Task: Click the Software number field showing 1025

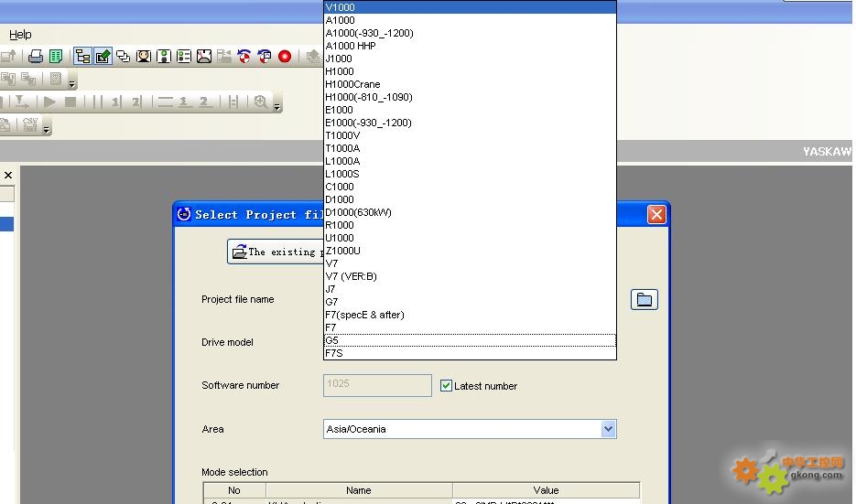Action: point(377,385)
